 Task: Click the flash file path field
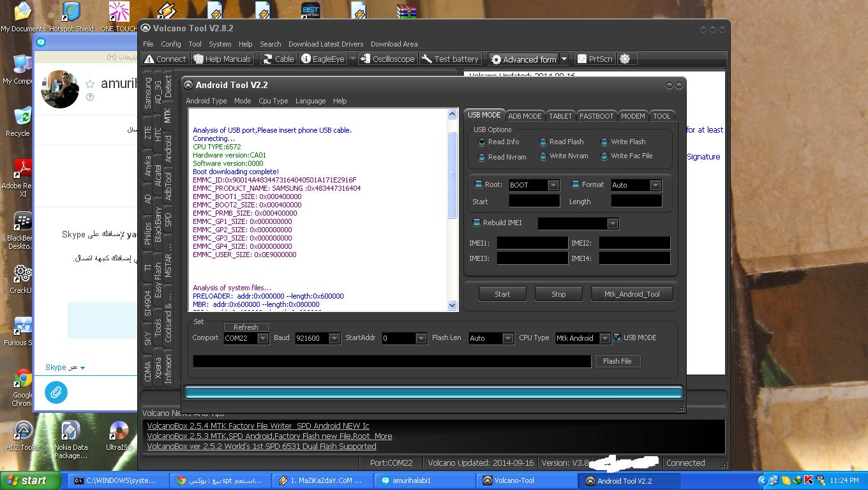coord(392,361)
